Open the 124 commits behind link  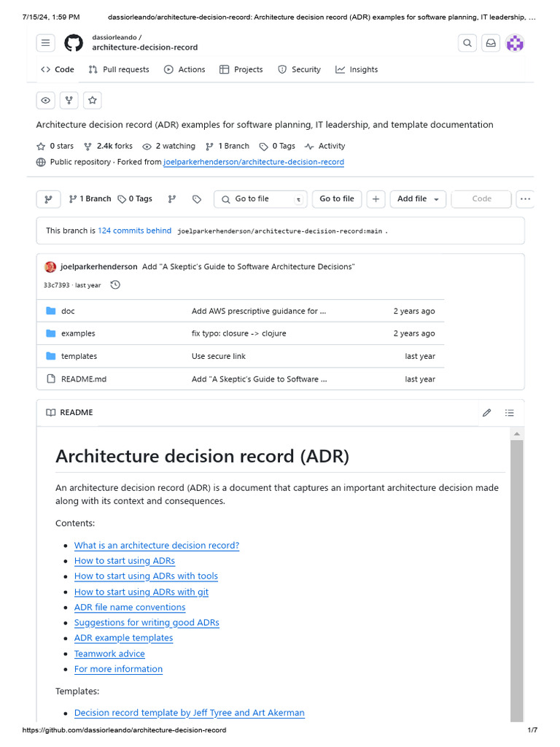coord(135,231)
